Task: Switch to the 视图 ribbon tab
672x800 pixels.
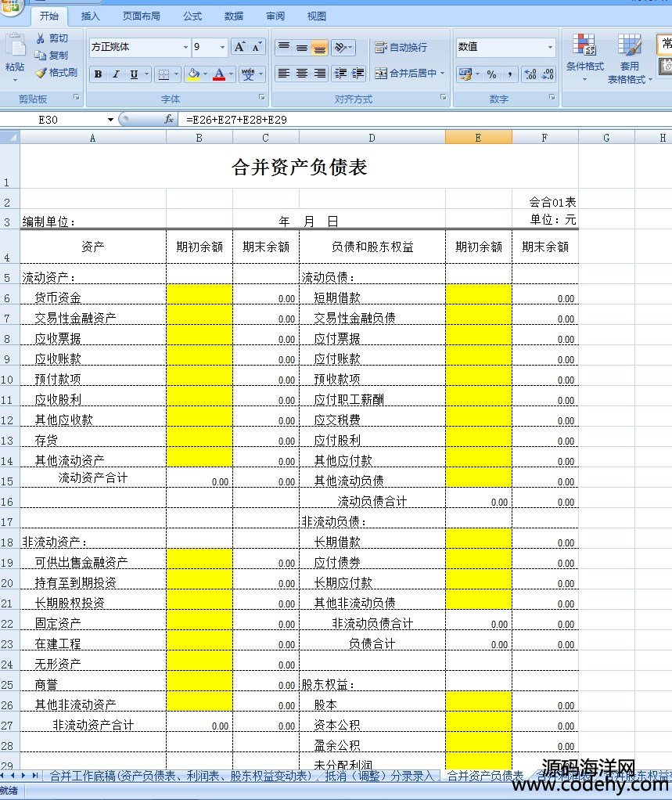Action: point(316,16)
